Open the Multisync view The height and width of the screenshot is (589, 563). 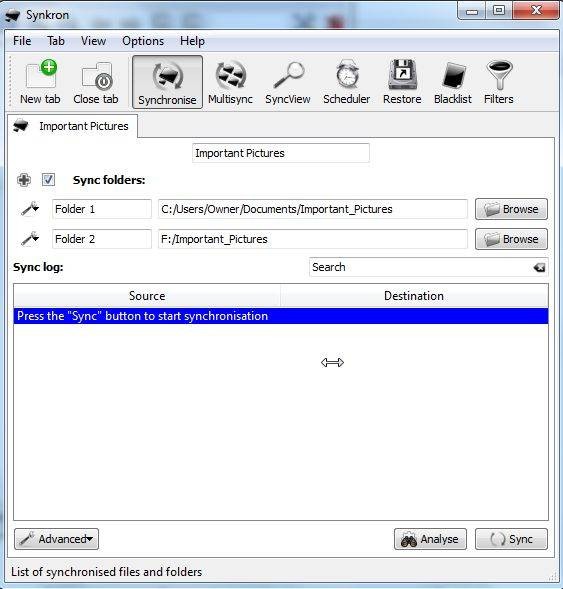(x=230, y=82)
